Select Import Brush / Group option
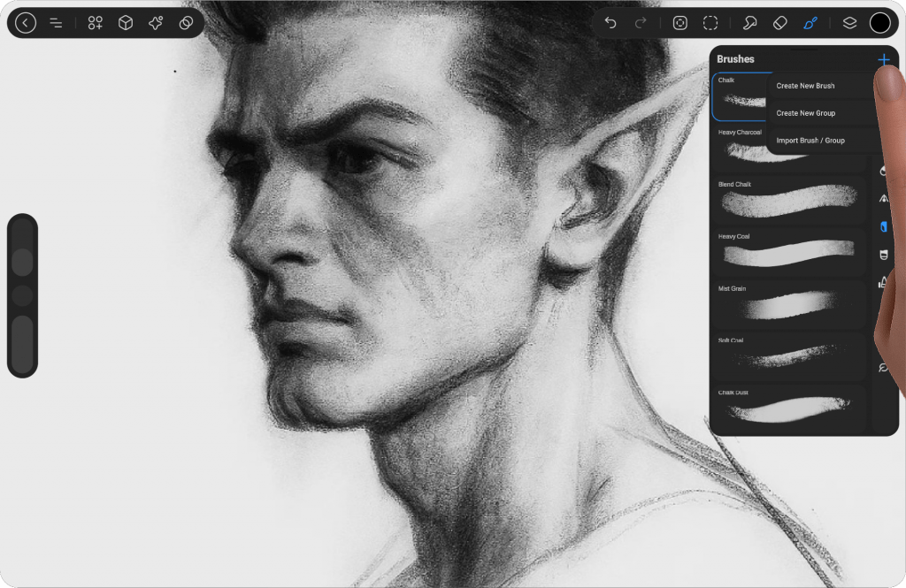Viewport: 906px width, 588px height. click(x=810, y=141)
